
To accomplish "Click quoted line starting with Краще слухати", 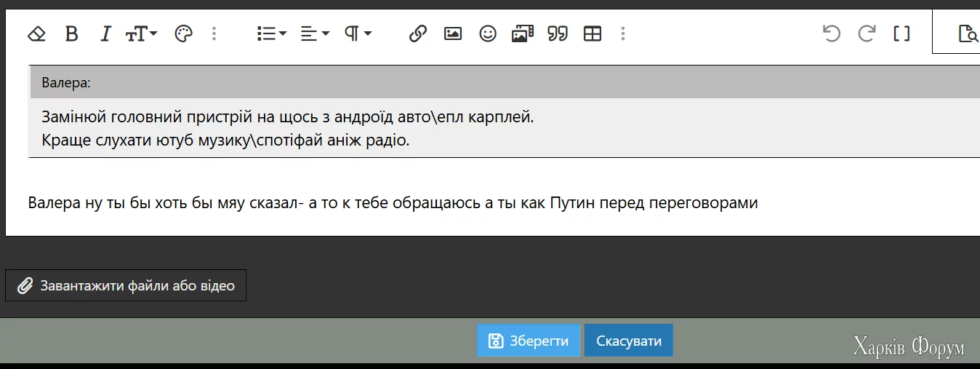I will [x=225, y=140].
